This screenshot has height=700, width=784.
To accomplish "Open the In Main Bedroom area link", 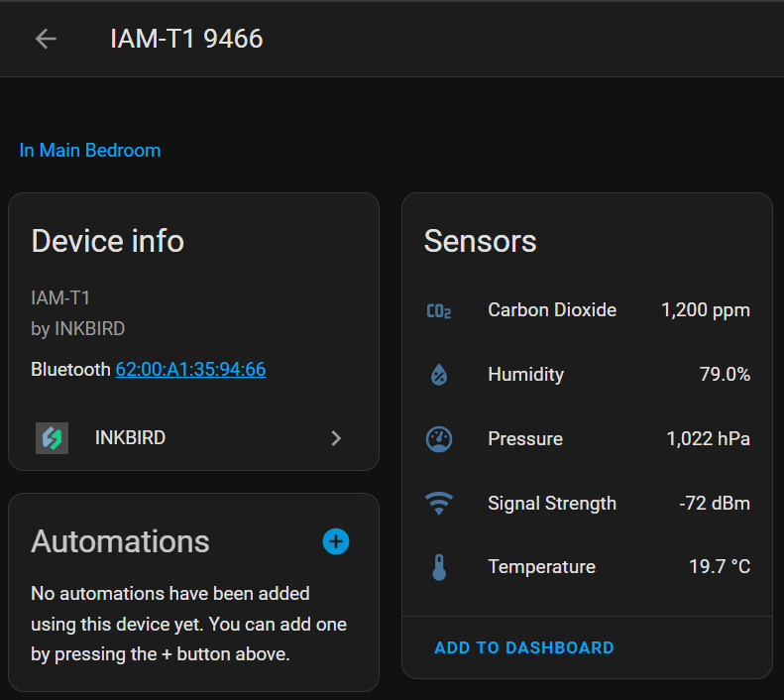I will coord(90,151).
